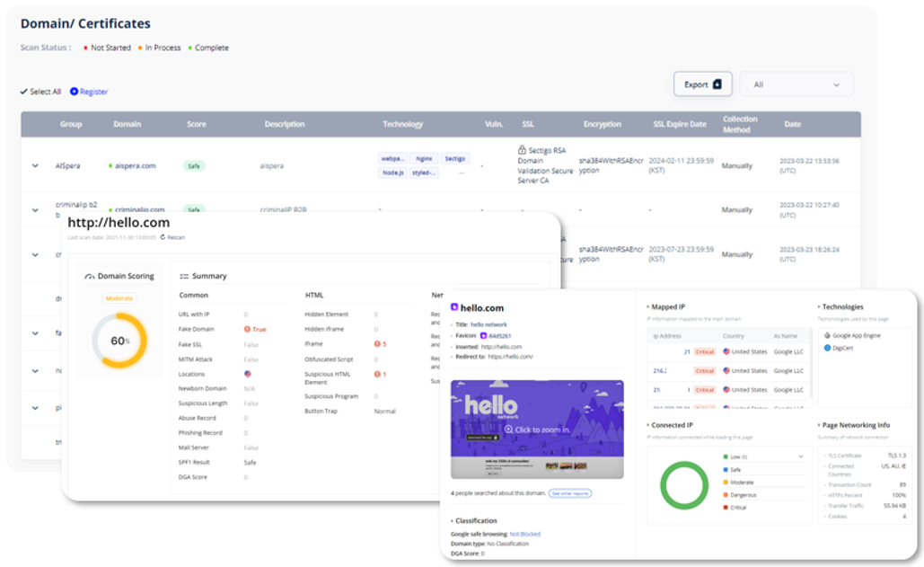Click the Google App Engine icon

[x=827, y=335]
